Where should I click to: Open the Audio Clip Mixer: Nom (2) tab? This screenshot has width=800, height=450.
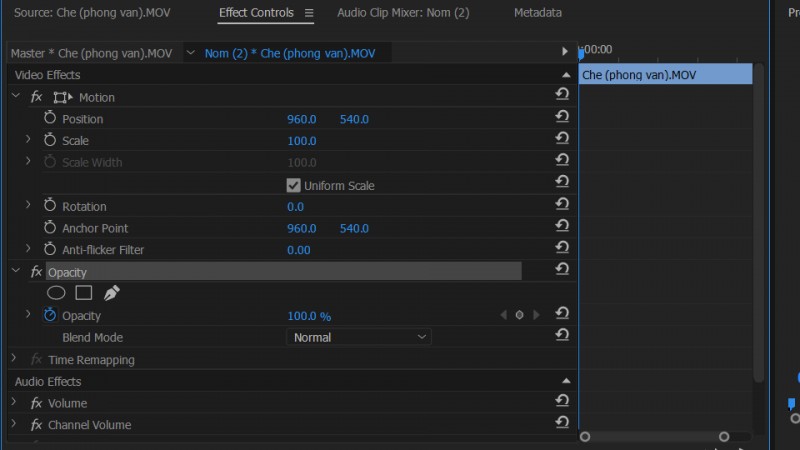click(x=403, y=13)
